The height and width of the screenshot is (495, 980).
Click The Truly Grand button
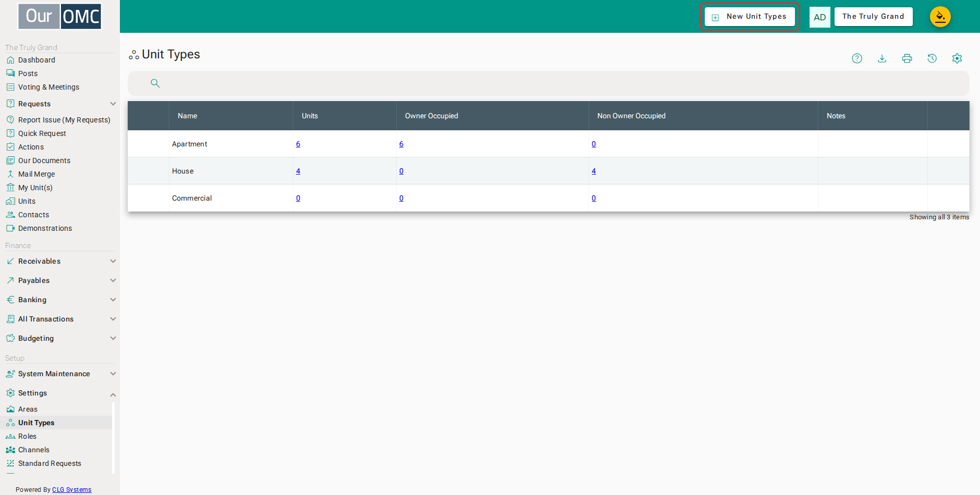pyautogui.click(x=873, y=17)
